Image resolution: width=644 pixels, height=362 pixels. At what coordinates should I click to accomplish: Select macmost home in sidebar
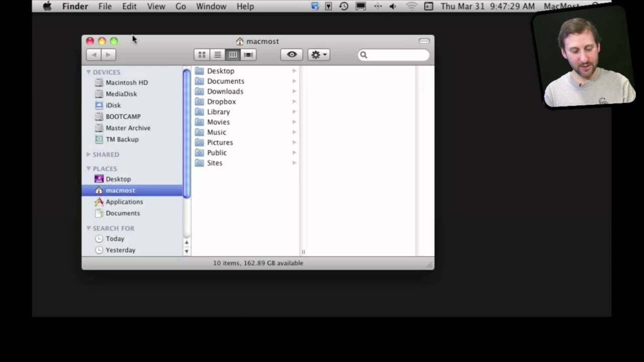tap(133, 191)
